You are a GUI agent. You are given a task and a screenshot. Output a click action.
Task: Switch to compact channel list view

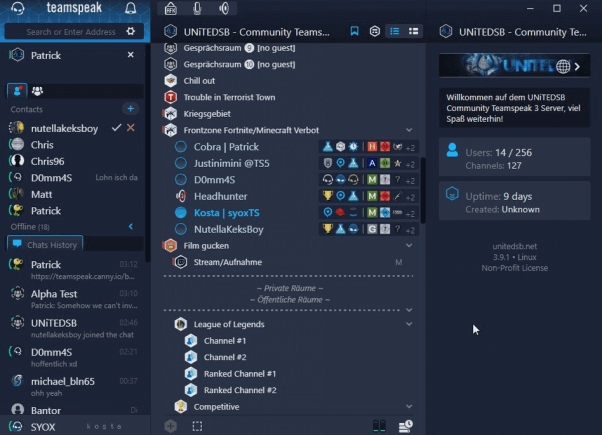click(395, 31)
